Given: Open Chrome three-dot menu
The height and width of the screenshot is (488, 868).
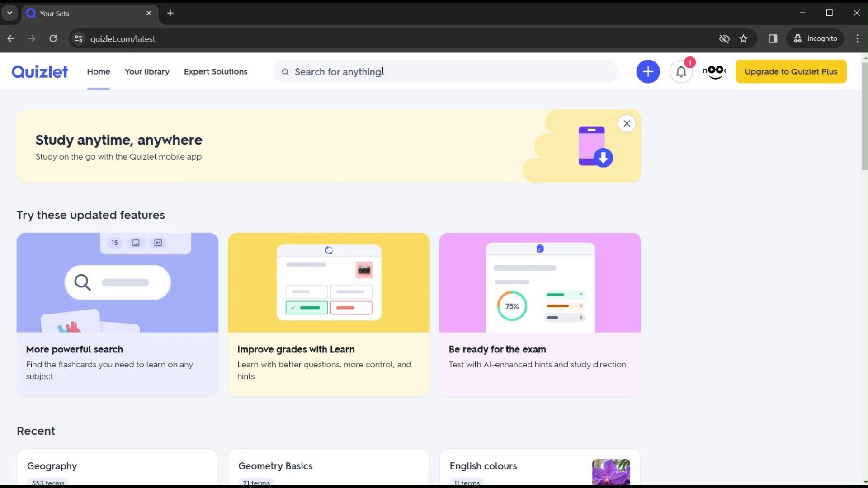Looking at the screenshot, I should tap(857, 39).
